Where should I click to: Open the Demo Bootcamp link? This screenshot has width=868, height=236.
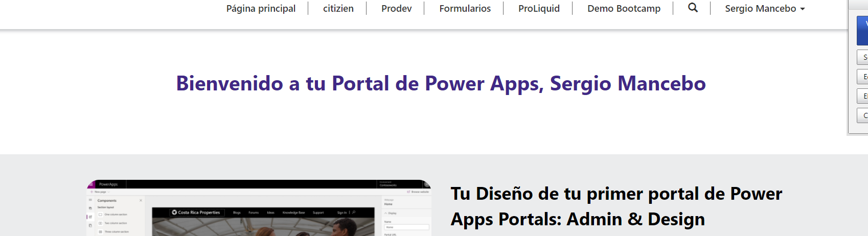click(624, 9)
